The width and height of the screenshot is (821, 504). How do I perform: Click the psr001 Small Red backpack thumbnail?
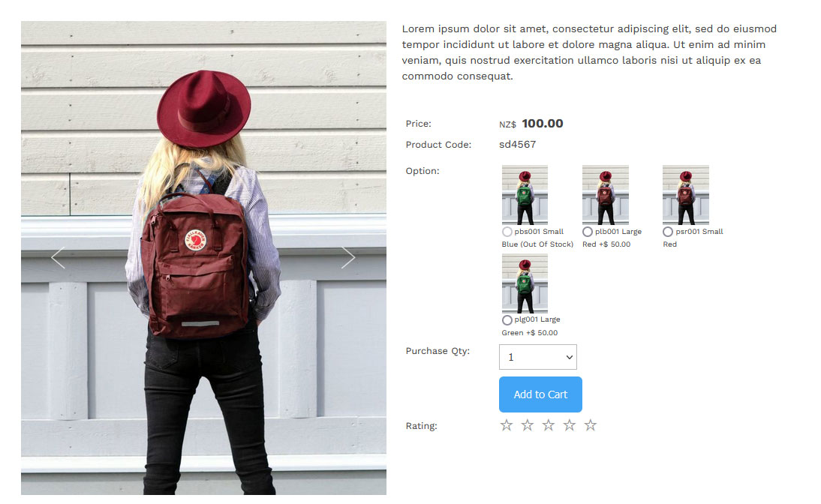[x=685, y=195]
